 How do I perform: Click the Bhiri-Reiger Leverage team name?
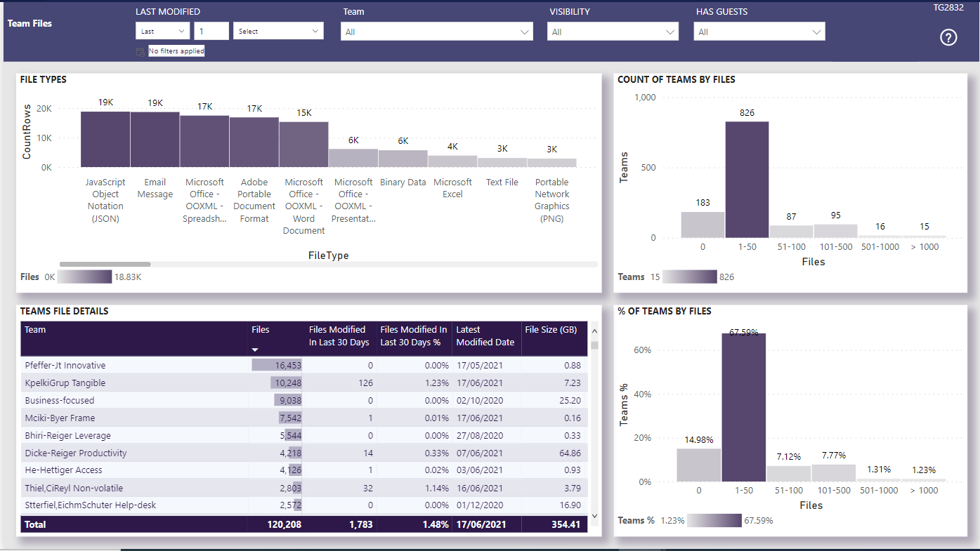[x=67, y=435]
